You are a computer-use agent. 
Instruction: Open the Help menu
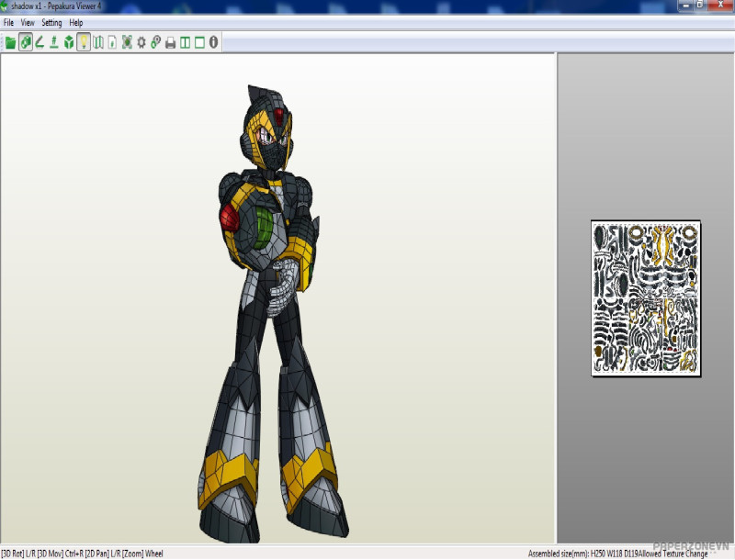point(76,22)
